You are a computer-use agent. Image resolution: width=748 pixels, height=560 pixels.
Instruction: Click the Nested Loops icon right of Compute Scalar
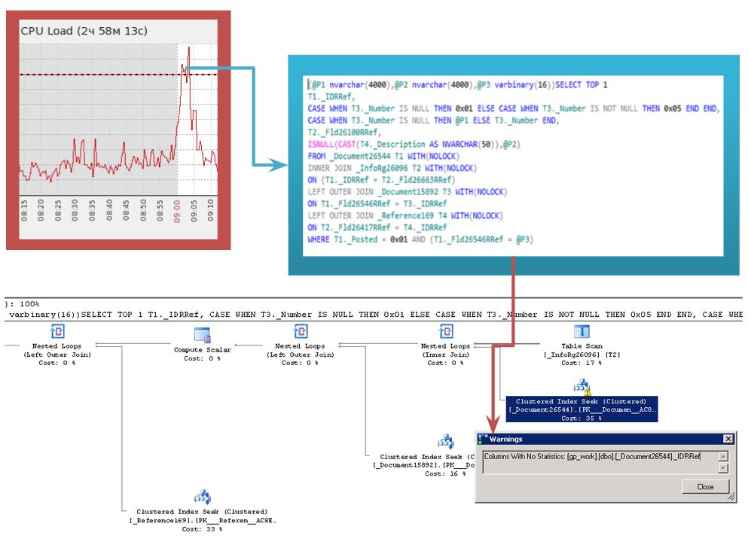[x=300, y=331]
